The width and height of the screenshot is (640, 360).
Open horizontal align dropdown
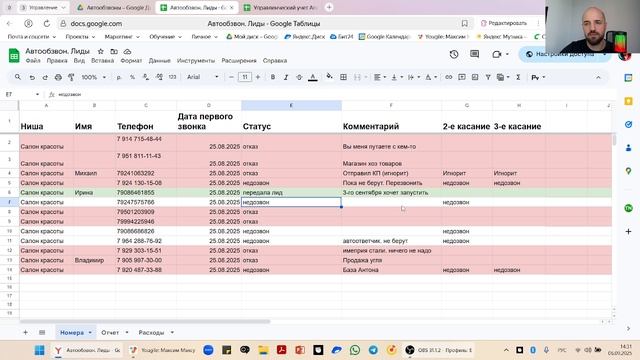pos(380,77)
